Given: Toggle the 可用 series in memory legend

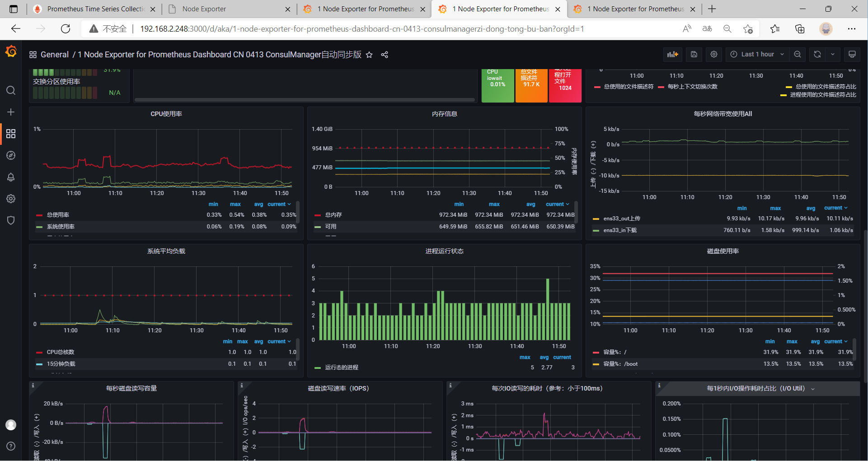Looking at the screenshot, I should pyautogui.click(x=331, y=227).
